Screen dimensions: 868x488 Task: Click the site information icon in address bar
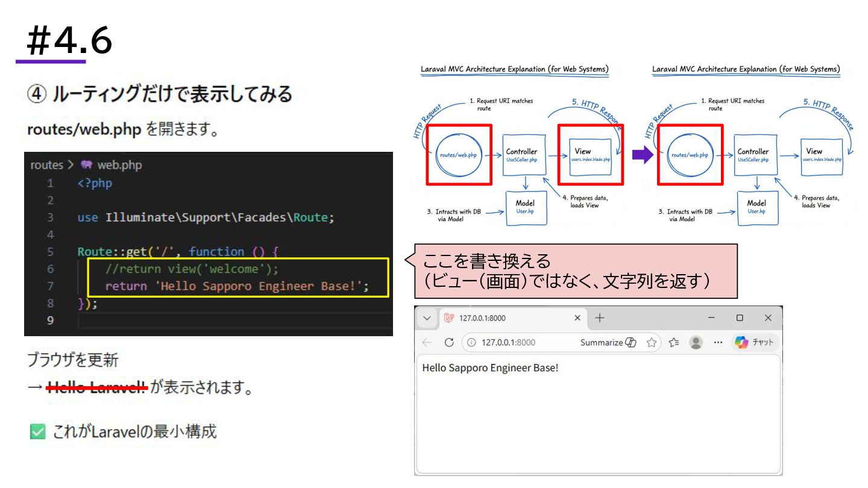tap(472, 342)
